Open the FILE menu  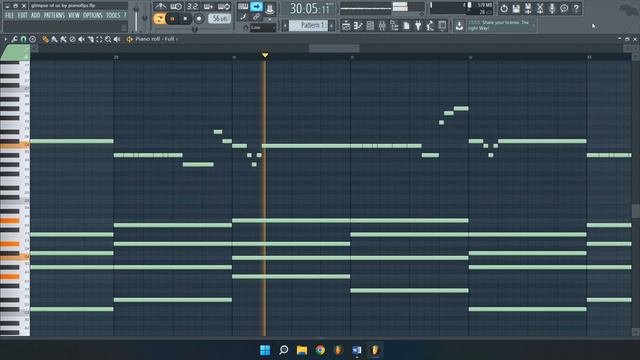point(9,15)
